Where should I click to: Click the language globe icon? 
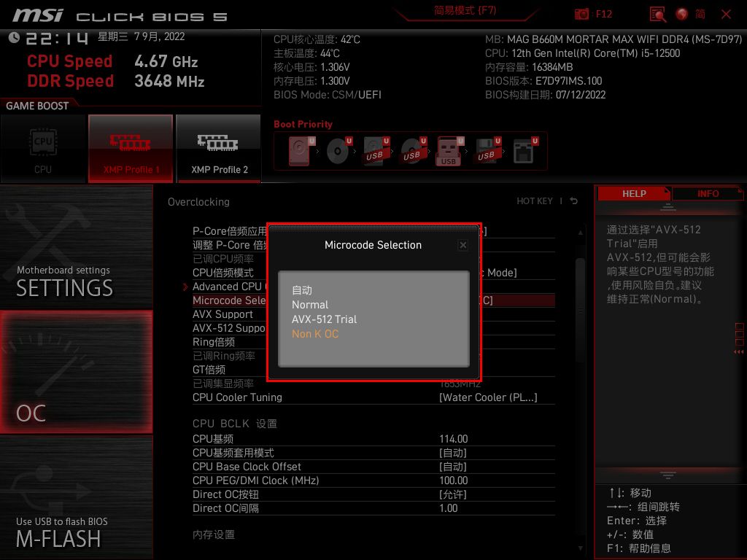681,14
